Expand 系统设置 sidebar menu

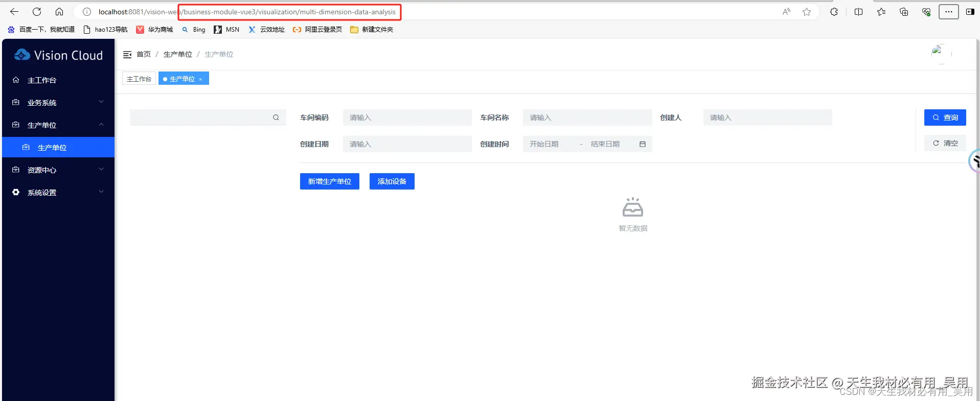coord(58,193)
